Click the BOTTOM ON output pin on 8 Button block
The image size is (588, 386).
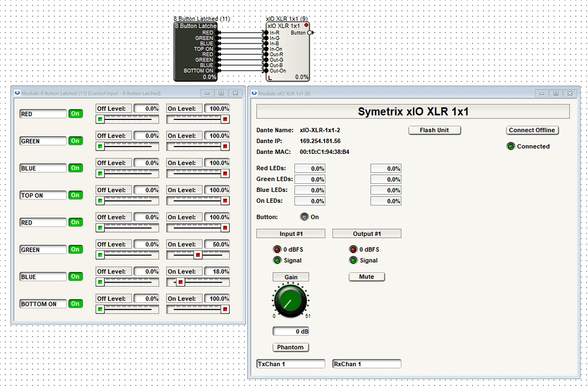point(218,71)
